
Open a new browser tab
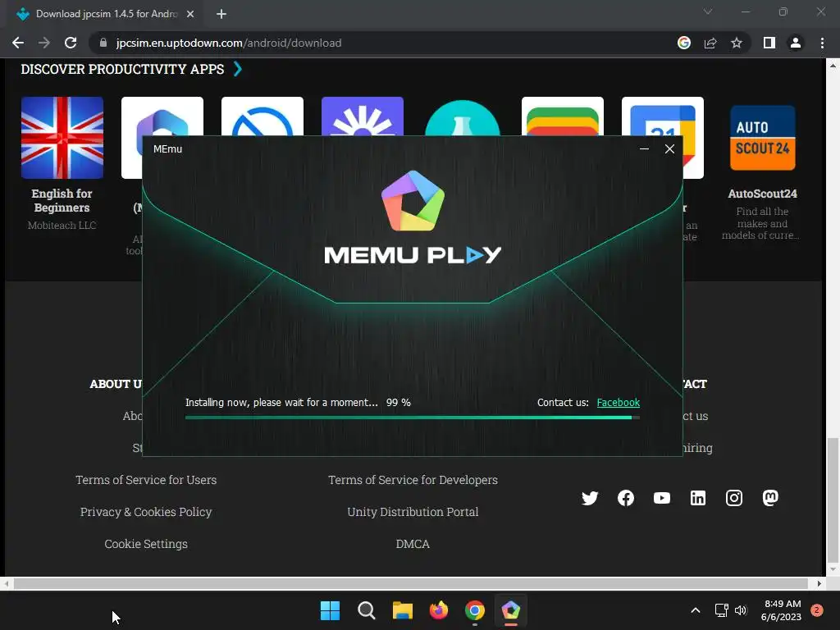pos(221,14)
